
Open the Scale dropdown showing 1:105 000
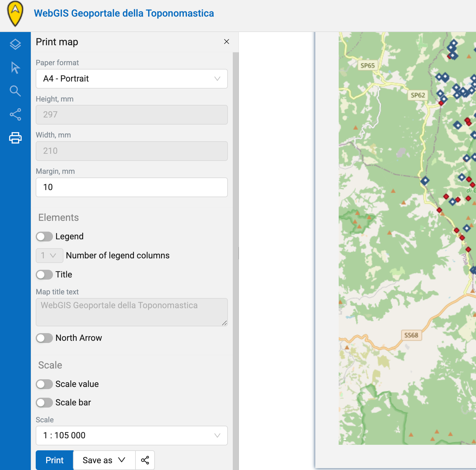tap(131, 435)
